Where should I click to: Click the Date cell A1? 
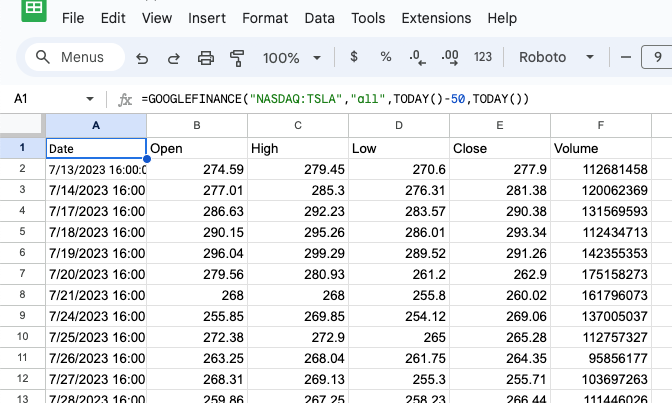96,148
